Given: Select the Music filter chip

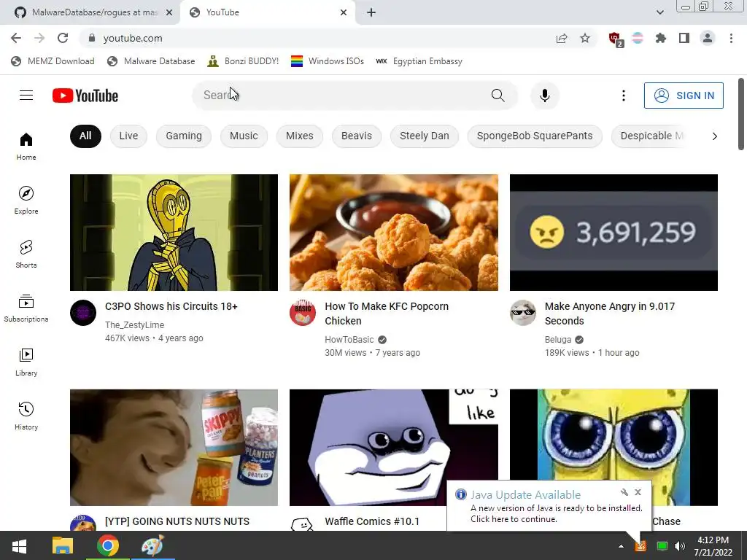Looking at the screenshot, I should click(244, 136).
